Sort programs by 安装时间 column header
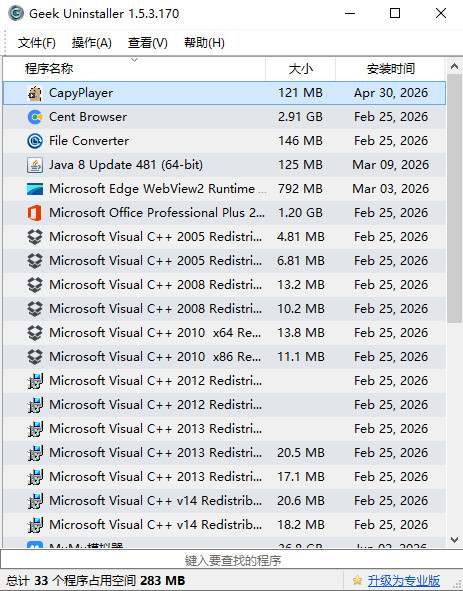 coord(390,69)
